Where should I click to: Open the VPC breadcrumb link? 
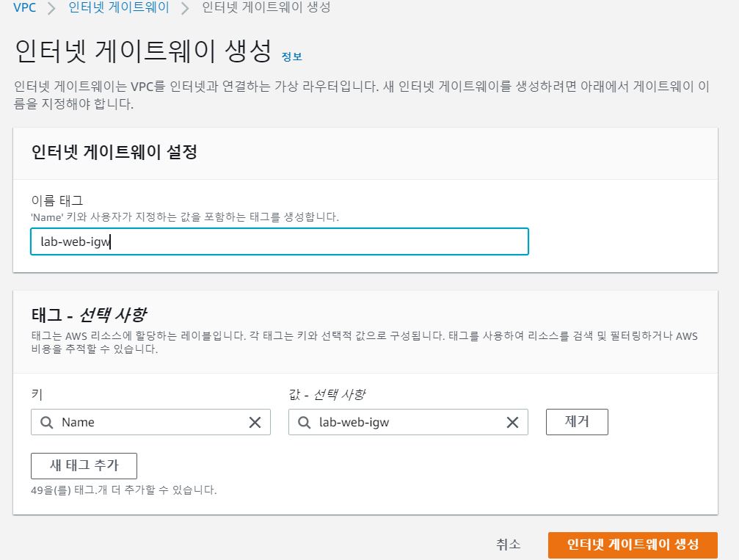pyautogui.click(x=24, y=7)
